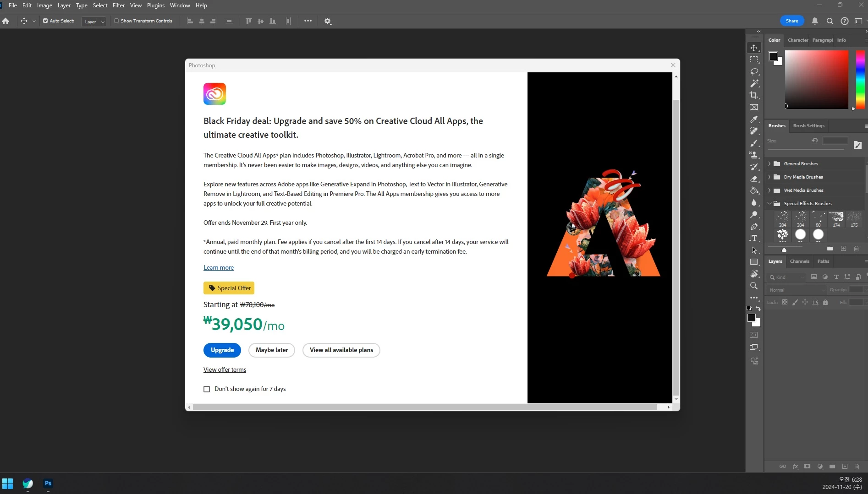
Task: Pick a color in the Color panel field
Action: [817, 80]
